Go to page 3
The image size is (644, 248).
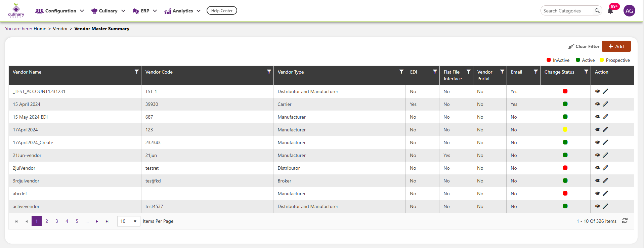click(57, 221)
